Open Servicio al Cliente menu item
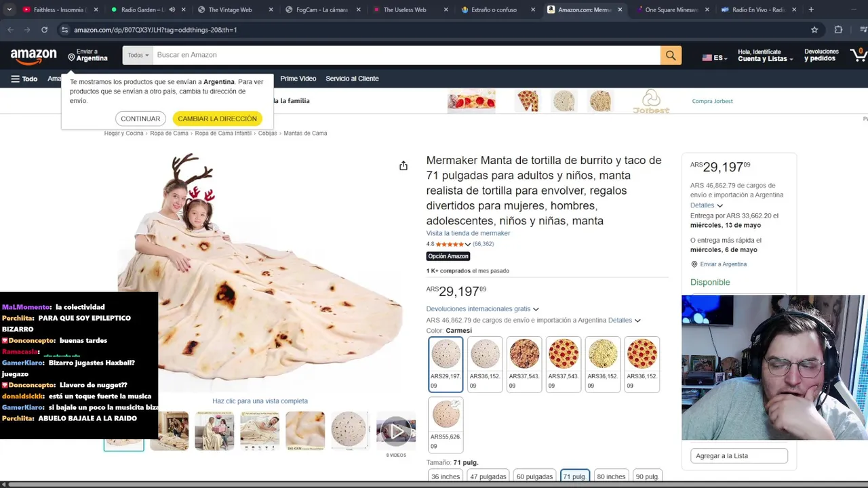 (352, 79)
